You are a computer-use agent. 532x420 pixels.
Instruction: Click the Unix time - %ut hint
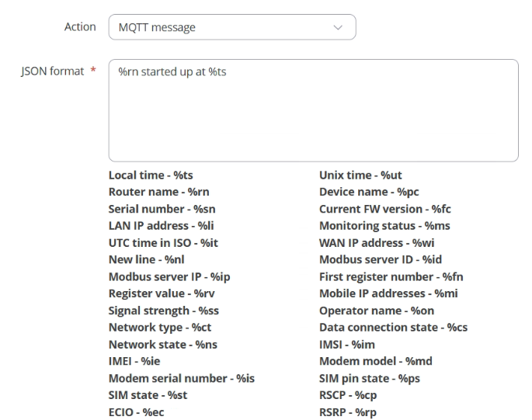click(360, 175)
